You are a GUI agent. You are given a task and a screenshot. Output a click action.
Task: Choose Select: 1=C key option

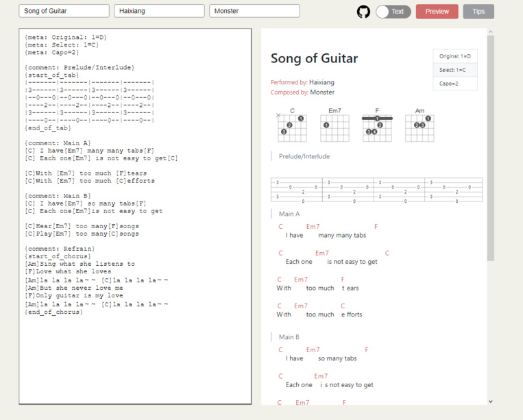coord(454,70)
